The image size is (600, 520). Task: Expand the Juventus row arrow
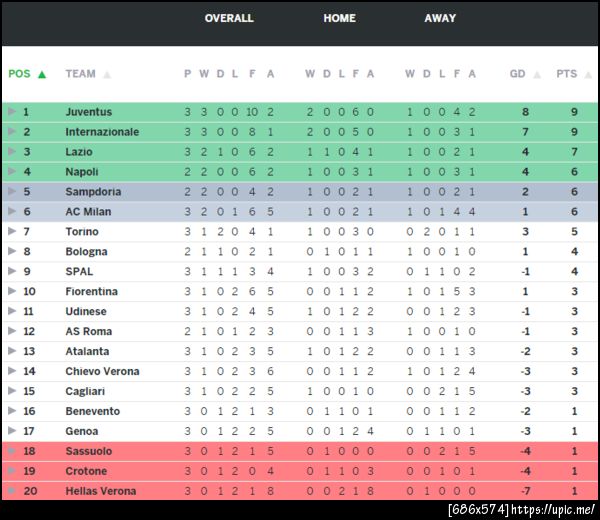[12, 112]
